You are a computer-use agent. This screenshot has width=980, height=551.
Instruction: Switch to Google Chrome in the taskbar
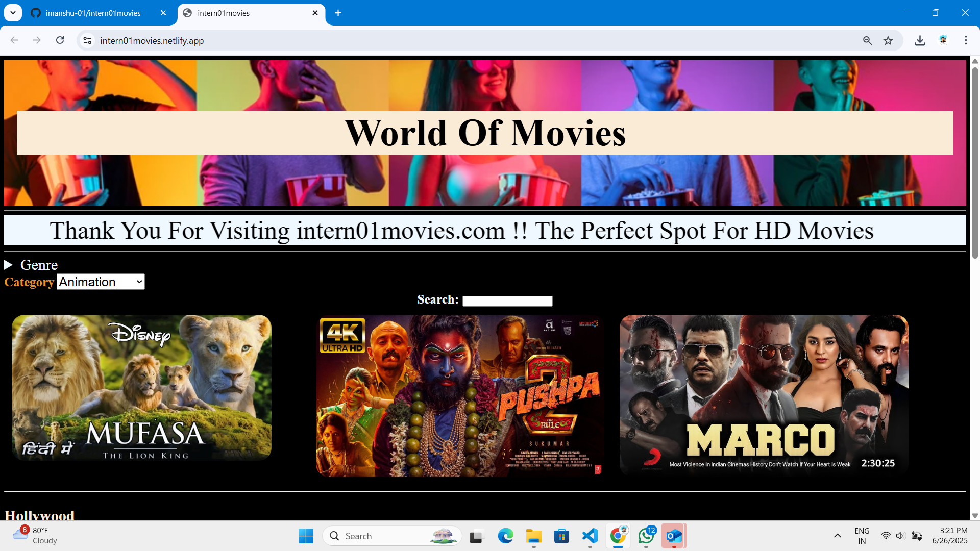coord(618,536)
